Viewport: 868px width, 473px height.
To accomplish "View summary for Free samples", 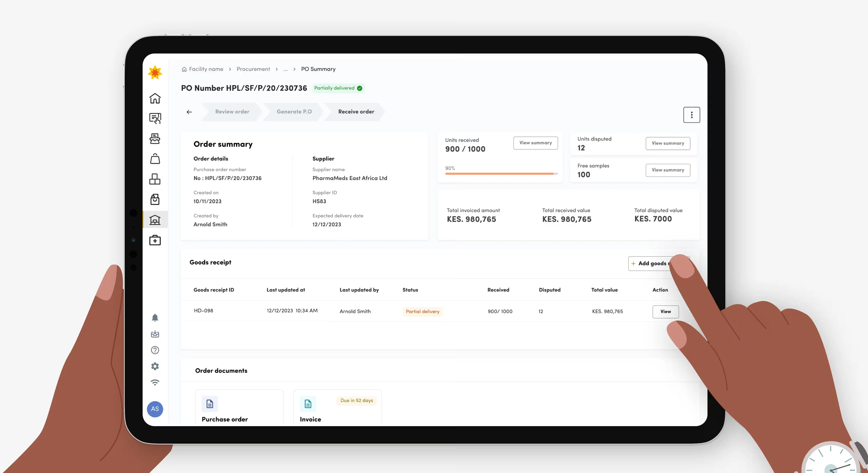I will [668, 170].
